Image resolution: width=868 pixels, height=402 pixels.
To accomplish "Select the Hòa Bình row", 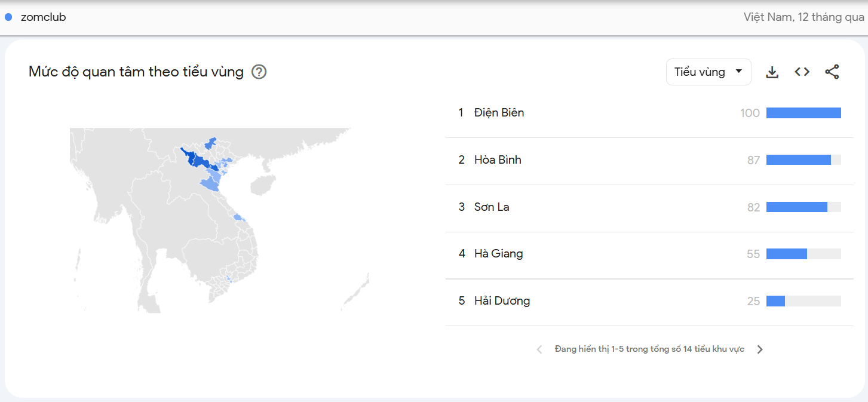I will tap(498, 160).
